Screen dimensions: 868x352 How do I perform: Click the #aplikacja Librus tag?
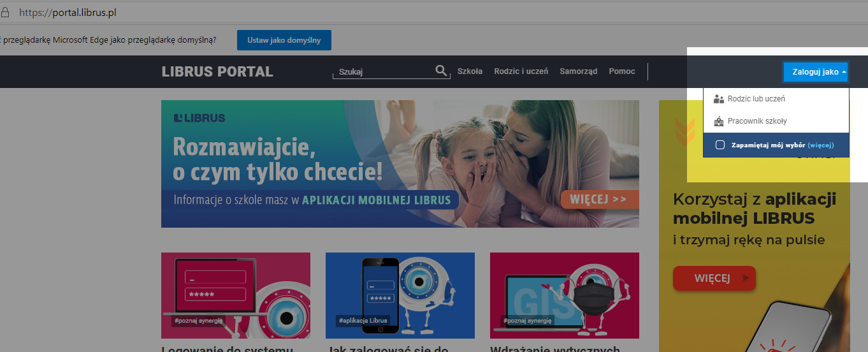point(363,321)
